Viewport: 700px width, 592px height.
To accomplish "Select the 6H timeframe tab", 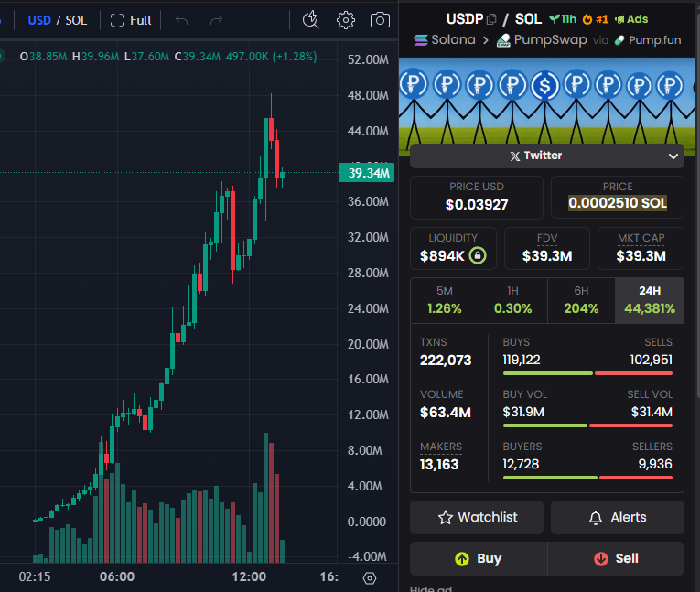I will tap(581, 300).
